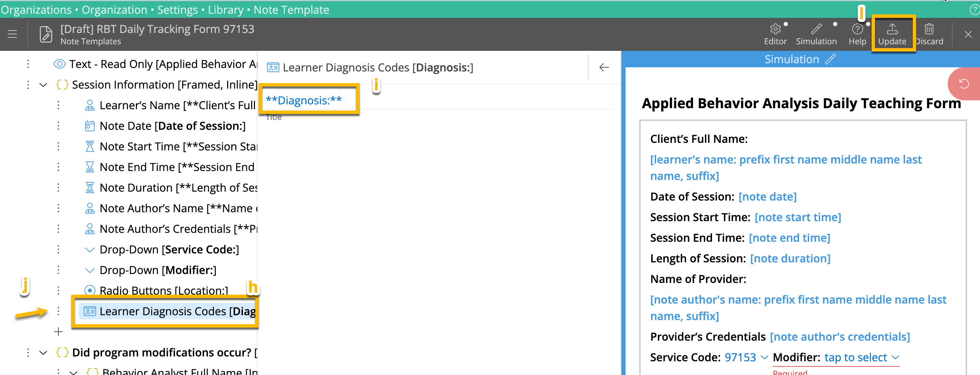Toggle the read-only eye icon on the Text element
980x375 pixels.
coord(59,64)
